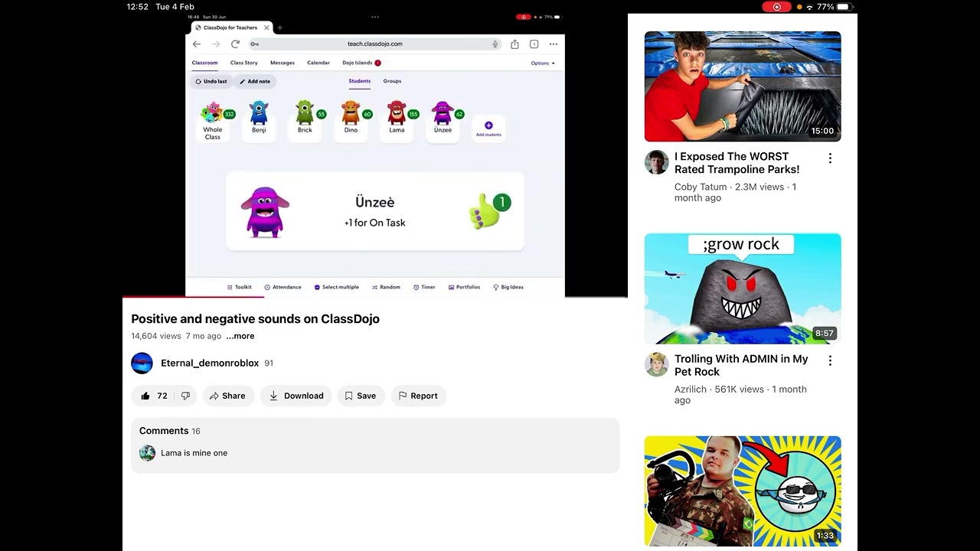Download the video
The image size is (980, 551).
(x=296, y=396)
